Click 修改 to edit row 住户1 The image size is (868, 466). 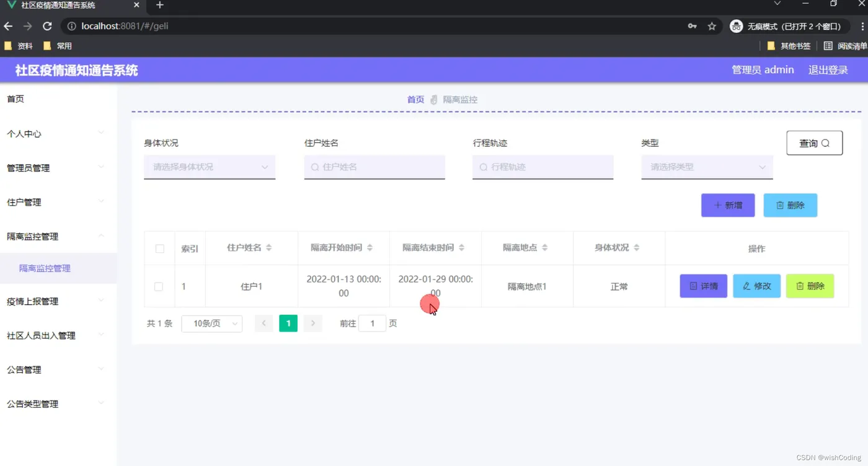(x=756, y=286)
